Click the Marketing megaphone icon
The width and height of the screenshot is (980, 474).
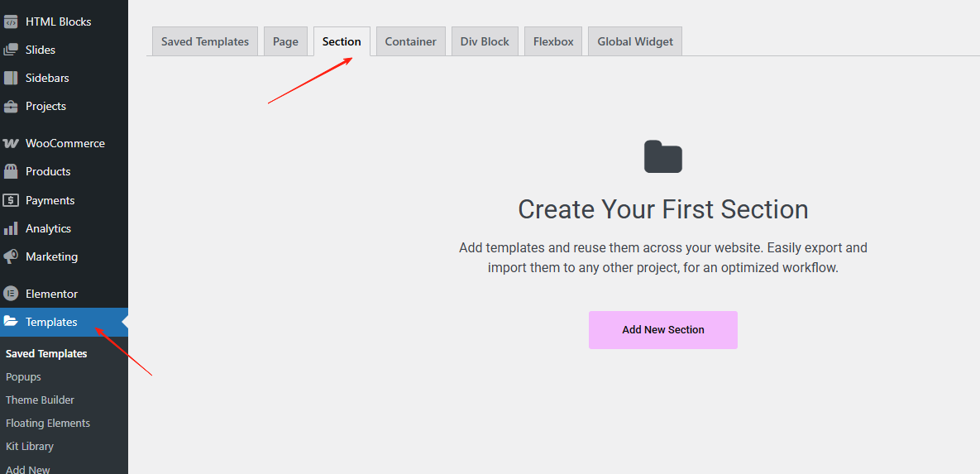pyautogui.click(x=11, y=256)
